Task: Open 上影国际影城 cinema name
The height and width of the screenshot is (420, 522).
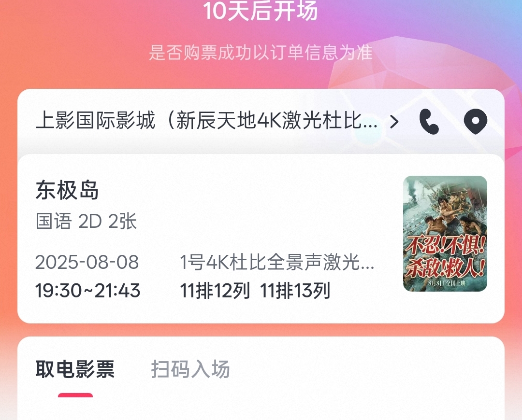Action: pos(207,120)
